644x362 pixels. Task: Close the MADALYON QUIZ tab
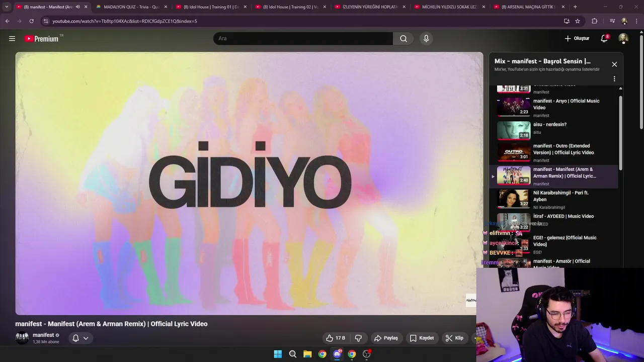[166, 7]
